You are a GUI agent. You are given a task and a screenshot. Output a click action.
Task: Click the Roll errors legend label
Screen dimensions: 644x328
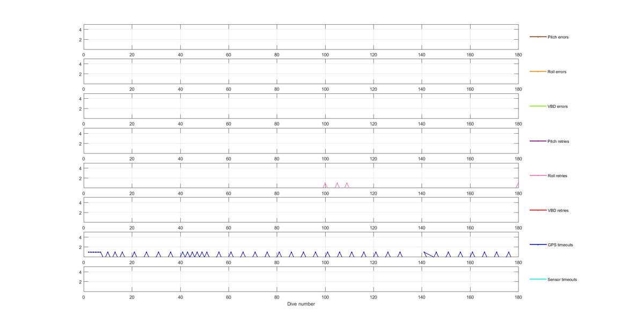tap(557, 72)
